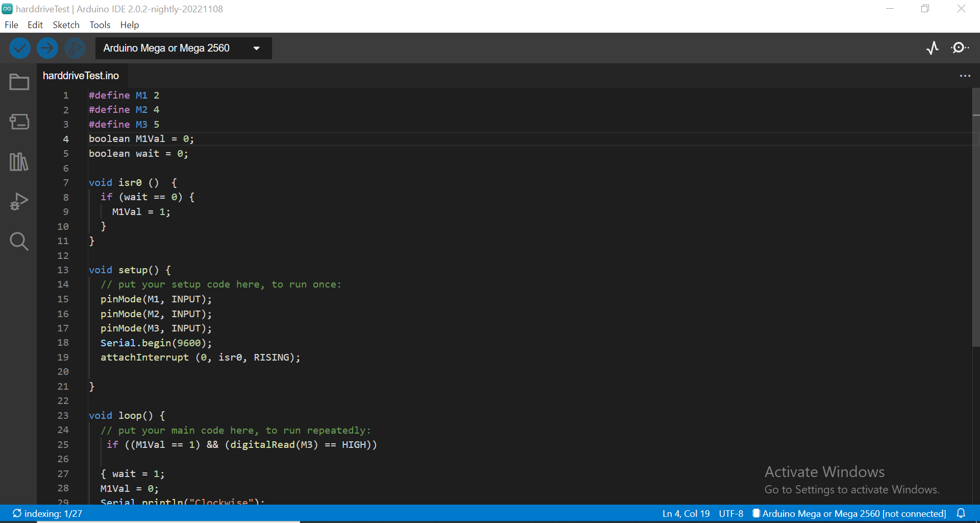
Task: Click the main code comment line
Action: click(236, 430)
